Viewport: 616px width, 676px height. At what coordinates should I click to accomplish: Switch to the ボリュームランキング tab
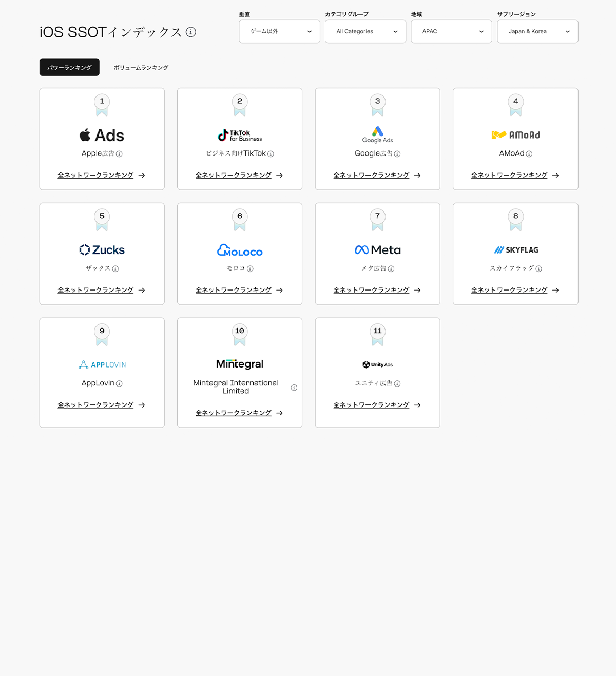[141, 68]
